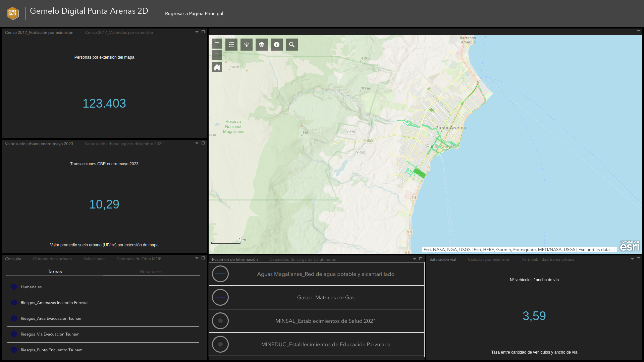The image size is (644, 362).
Task: Open the map legend tool
Action: 231,45
